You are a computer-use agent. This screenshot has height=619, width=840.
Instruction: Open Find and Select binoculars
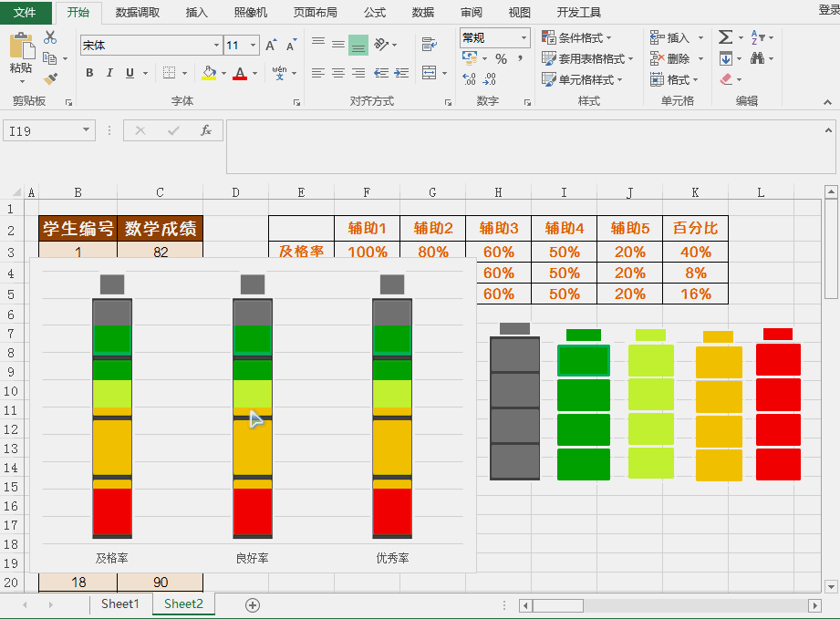pyautogui.click(x=758, y=57)
